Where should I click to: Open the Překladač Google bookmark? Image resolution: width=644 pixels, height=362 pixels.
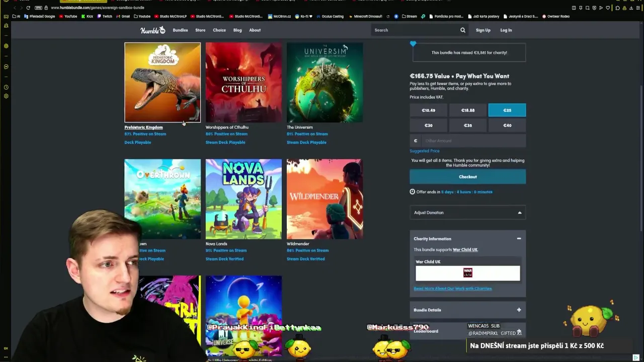[x=39, y=16]
